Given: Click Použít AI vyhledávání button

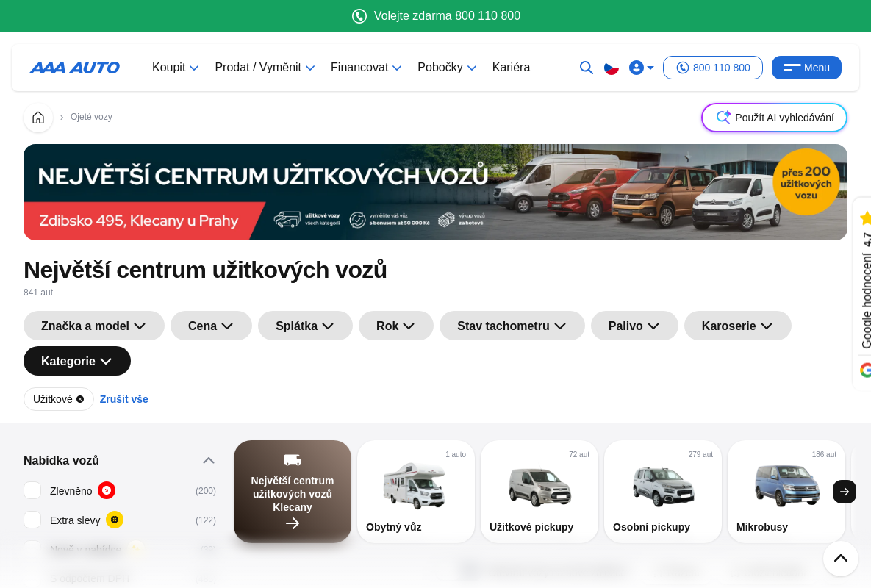Looking at the screenshot, I should tap(774, 118).
